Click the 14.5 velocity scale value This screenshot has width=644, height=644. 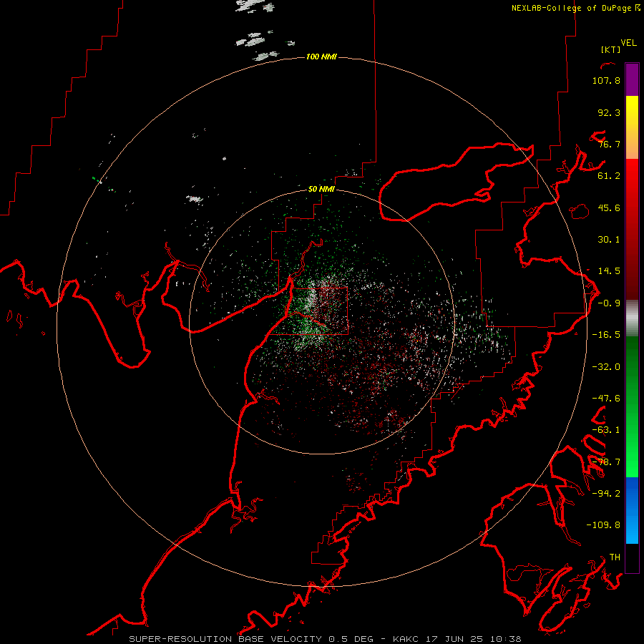(x=609, y=271)
